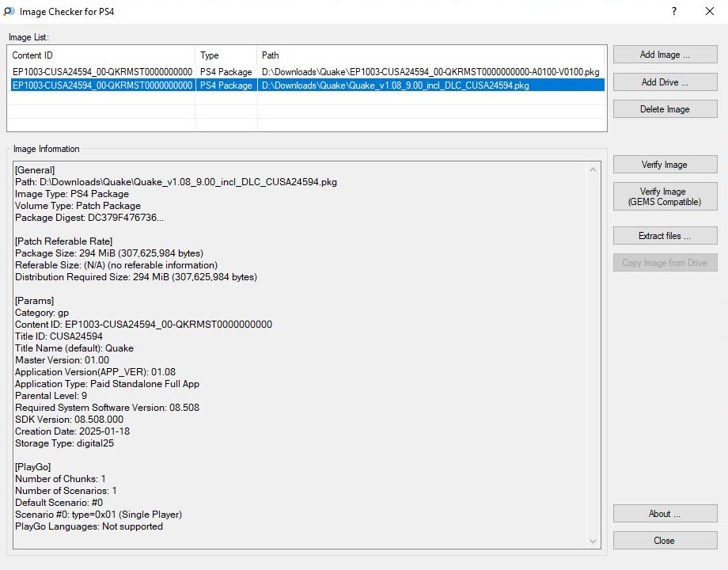Click the Referable Size (N/A) line
728x570 pixels.
pyautogui.click(x=116, y=264)
